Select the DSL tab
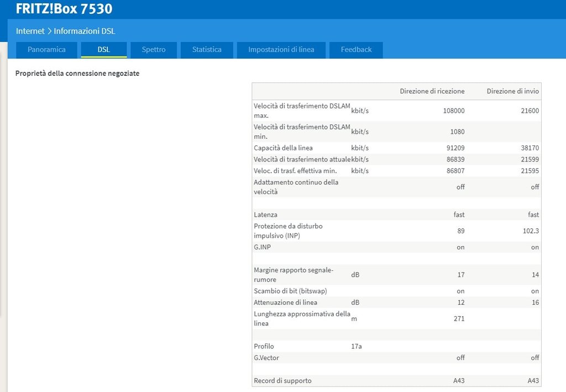 [104, 50]
